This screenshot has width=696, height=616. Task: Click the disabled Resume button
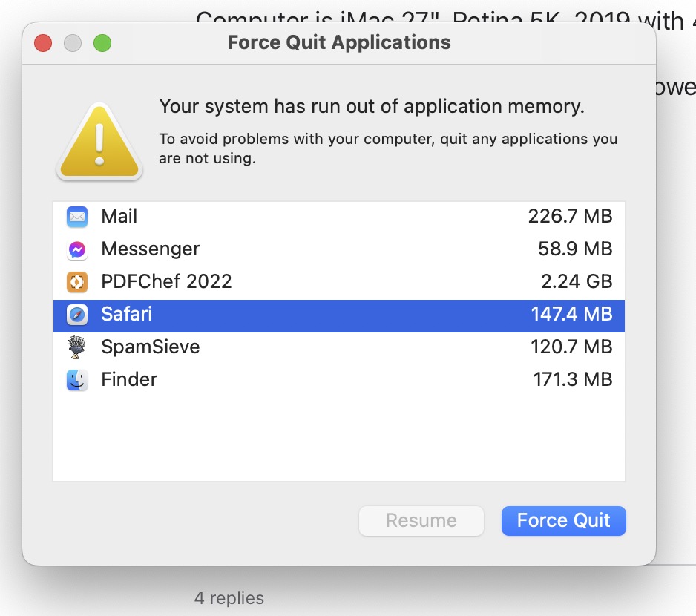421,520
